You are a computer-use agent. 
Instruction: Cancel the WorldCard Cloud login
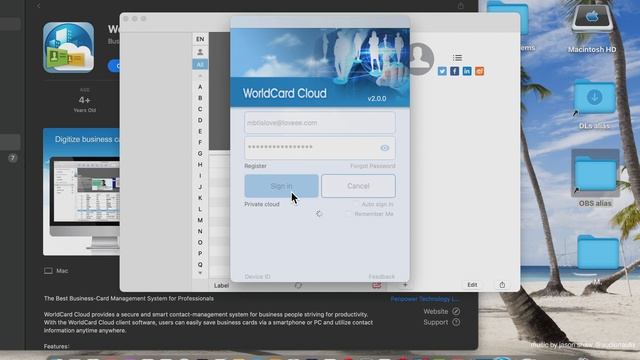click(x=358, y=186)
